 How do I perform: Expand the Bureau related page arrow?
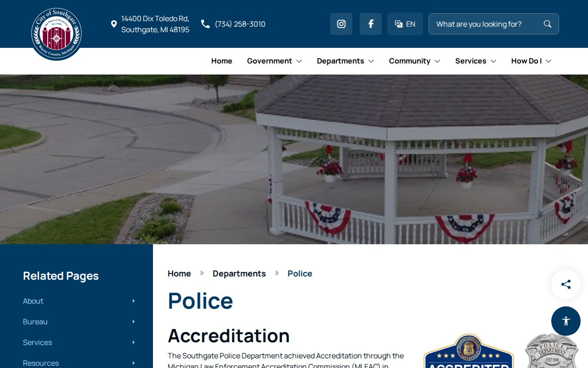[x=134, y=322]
